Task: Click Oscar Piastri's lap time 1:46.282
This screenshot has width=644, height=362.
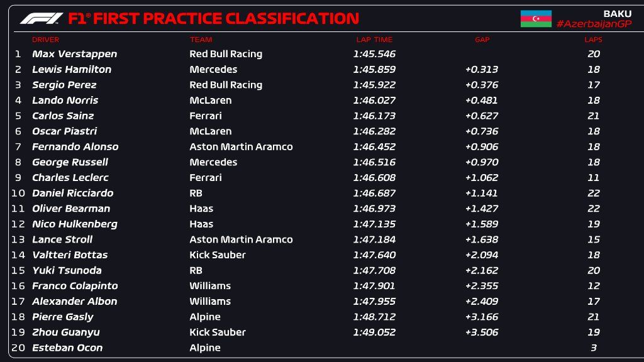Action: [374, 131]
